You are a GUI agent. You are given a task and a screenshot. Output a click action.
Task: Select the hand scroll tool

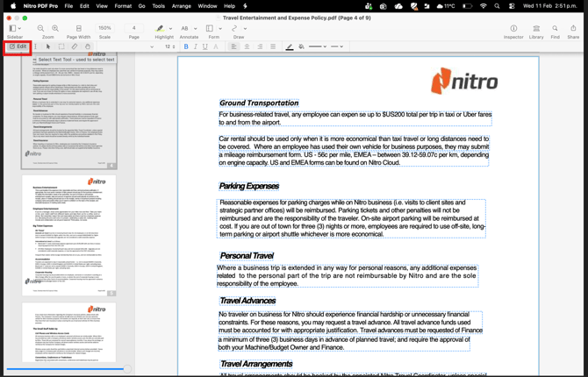point(88,46)
